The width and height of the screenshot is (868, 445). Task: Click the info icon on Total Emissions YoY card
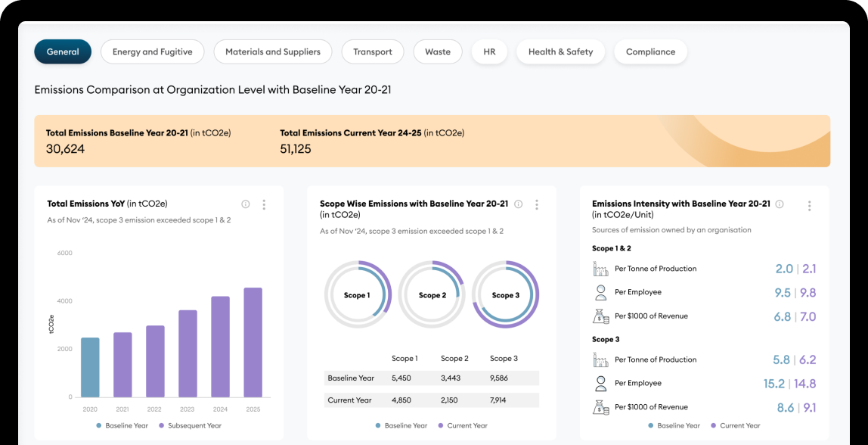coord(245,204)
